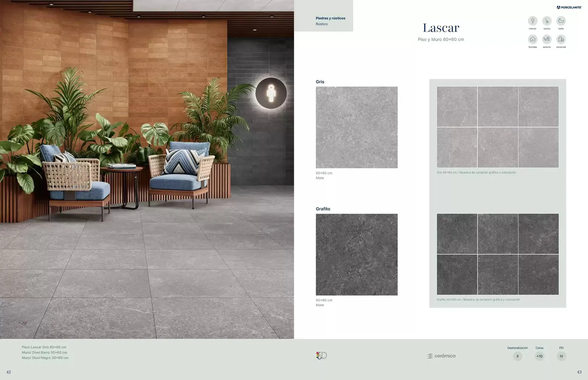Click the Porcelanite brand logo
The image size is (588, 380).
pos(569,7)
